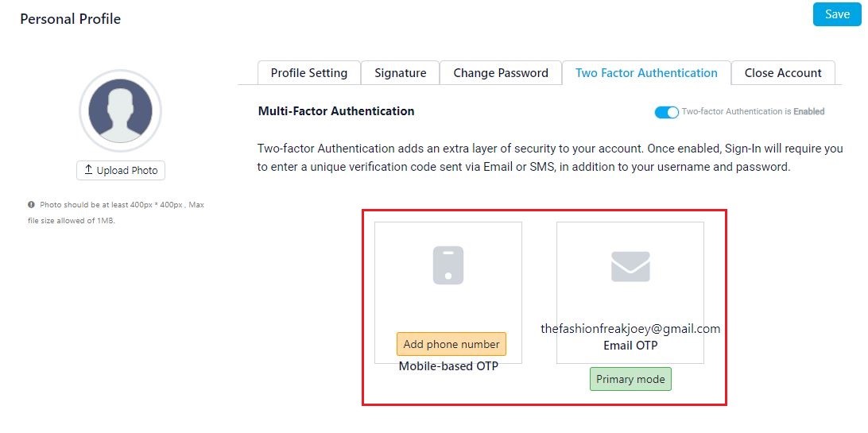Select the Email OTP label
868x433 pixels.
pyautogui.click(x=630, y=346)
